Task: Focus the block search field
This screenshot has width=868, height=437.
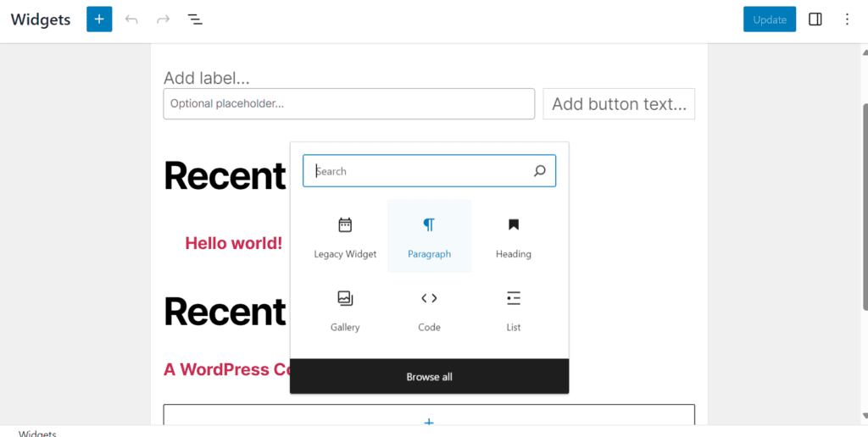Action: click(429, 171)
